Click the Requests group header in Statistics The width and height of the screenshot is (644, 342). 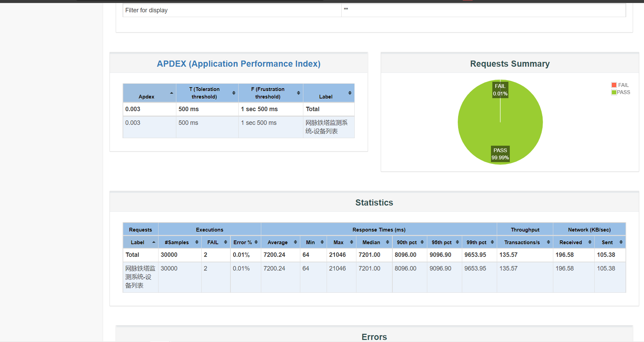(x=140, y=230)
